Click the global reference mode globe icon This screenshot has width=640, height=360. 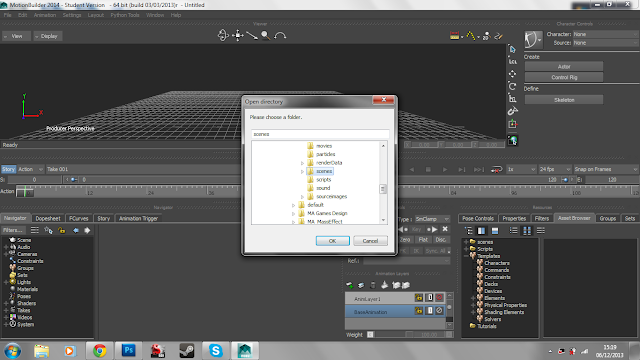click(513, 140)
